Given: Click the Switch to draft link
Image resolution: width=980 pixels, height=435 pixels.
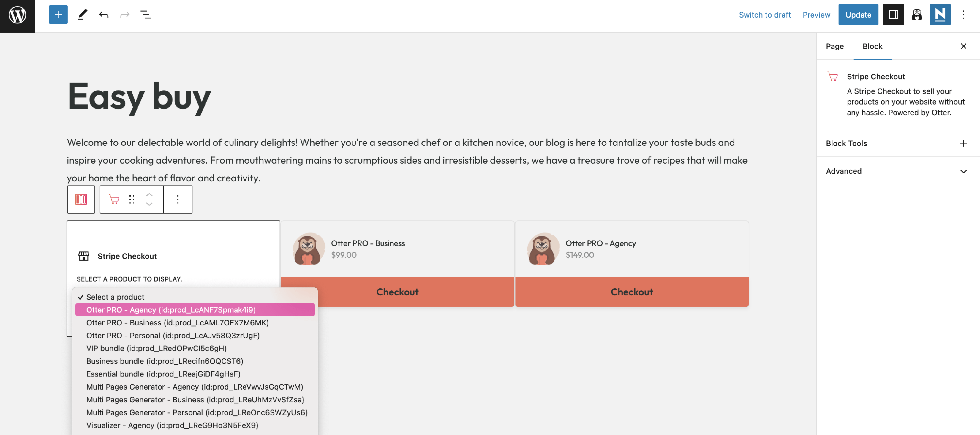Looking at the screenshot, I should (x=765, y=15).
